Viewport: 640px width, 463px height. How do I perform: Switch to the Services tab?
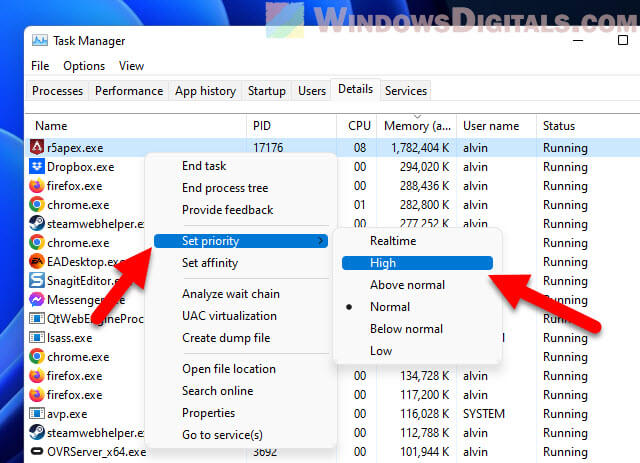click(406, 91)
